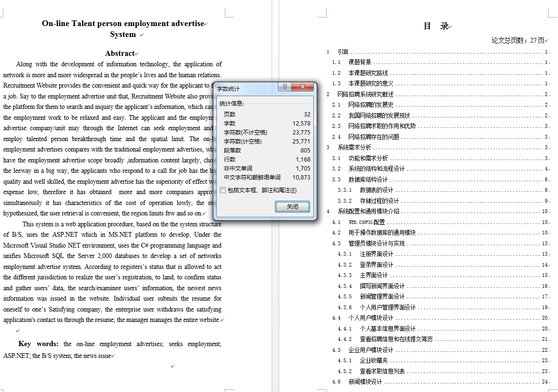Image resolution: width=558 pixels, height=392 pixels.
Task: Select contents entry 3.3.1 数据表的设计
Action: (444, 190)
